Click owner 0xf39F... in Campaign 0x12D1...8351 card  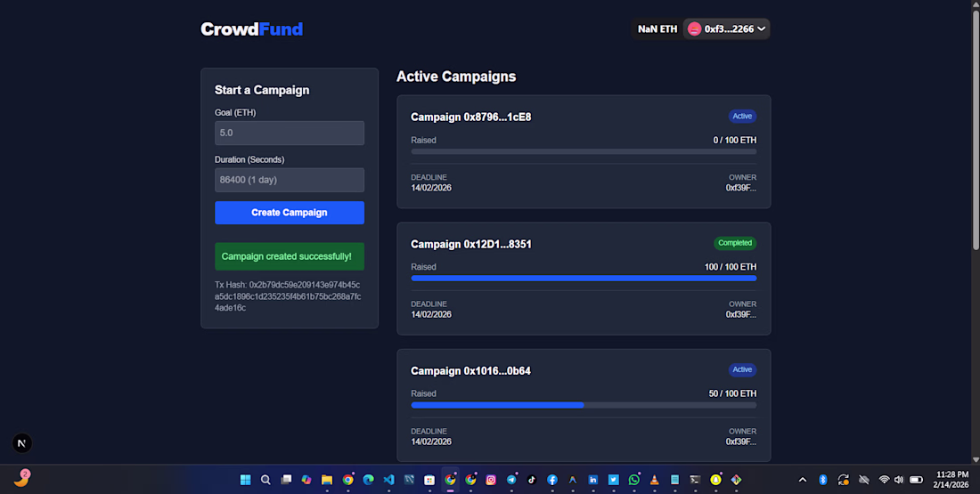pyautogui.click(x=740, y=314)
